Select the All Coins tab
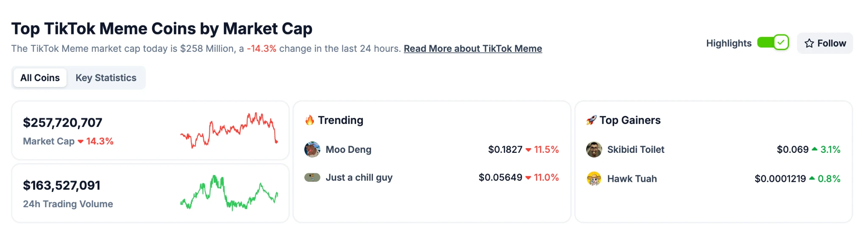The height and width of the screenshot is (245, 868). [x=40, y=78]
